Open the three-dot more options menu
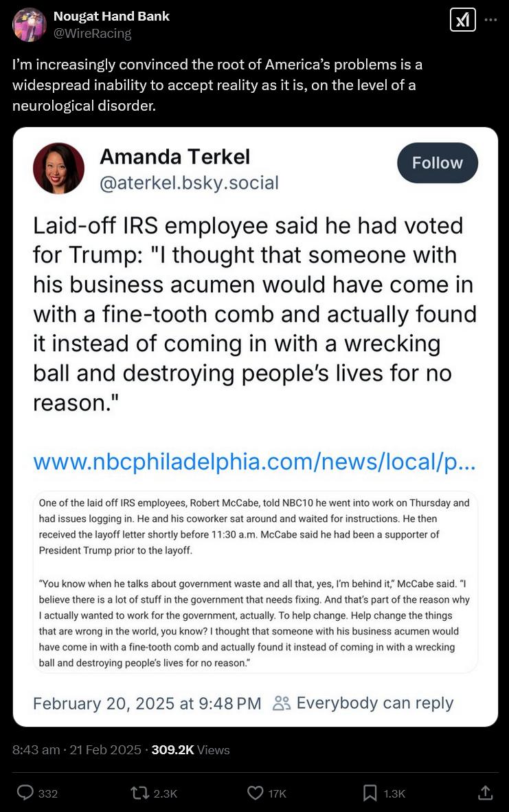 (x=490, y=20)
